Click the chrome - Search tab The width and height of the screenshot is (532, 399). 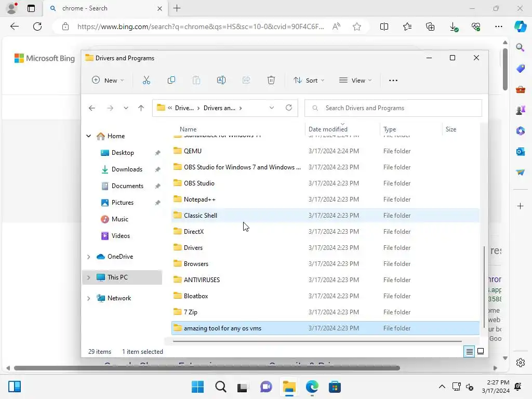(x=105, y=8)
